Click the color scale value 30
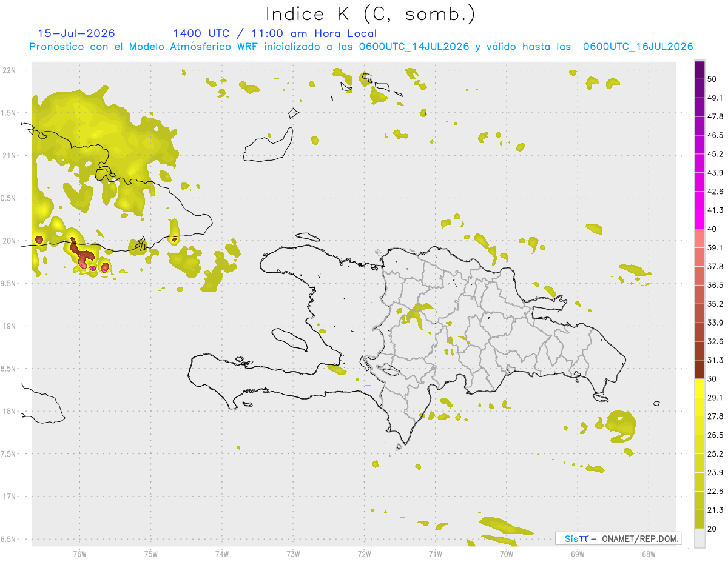The width and height of the screenshot is (728, 562). click(713, 379)
